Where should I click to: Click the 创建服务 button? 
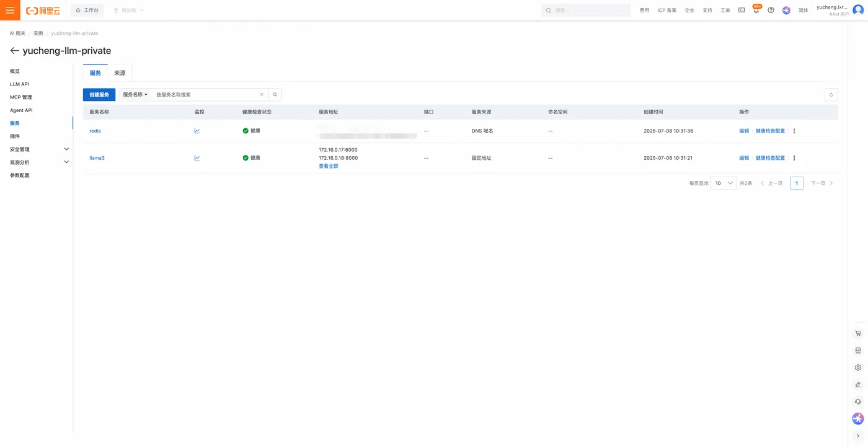click(99, 95)
